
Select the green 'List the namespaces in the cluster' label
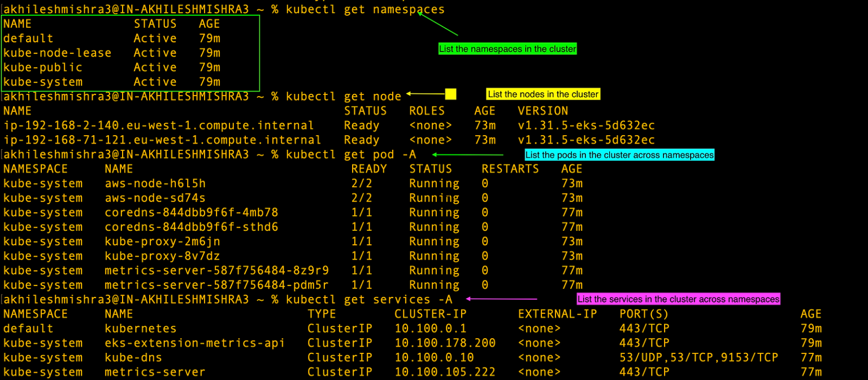click(507, 49)
